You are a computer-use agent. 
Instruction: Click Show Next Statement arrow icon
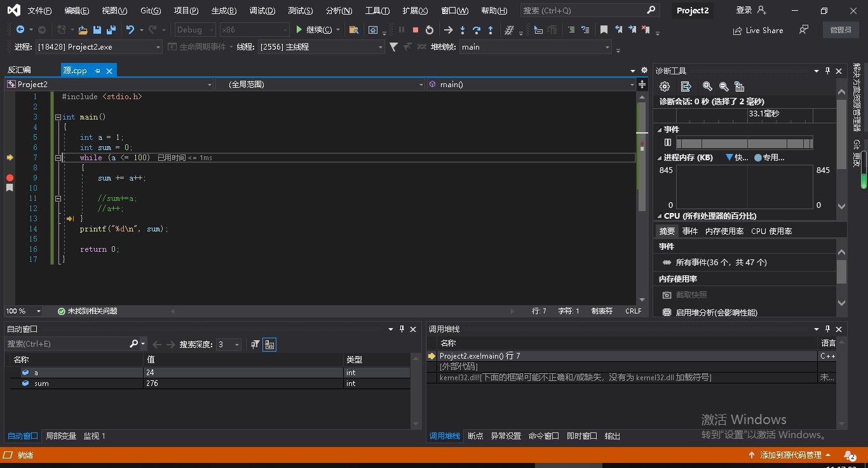point(448,30)
